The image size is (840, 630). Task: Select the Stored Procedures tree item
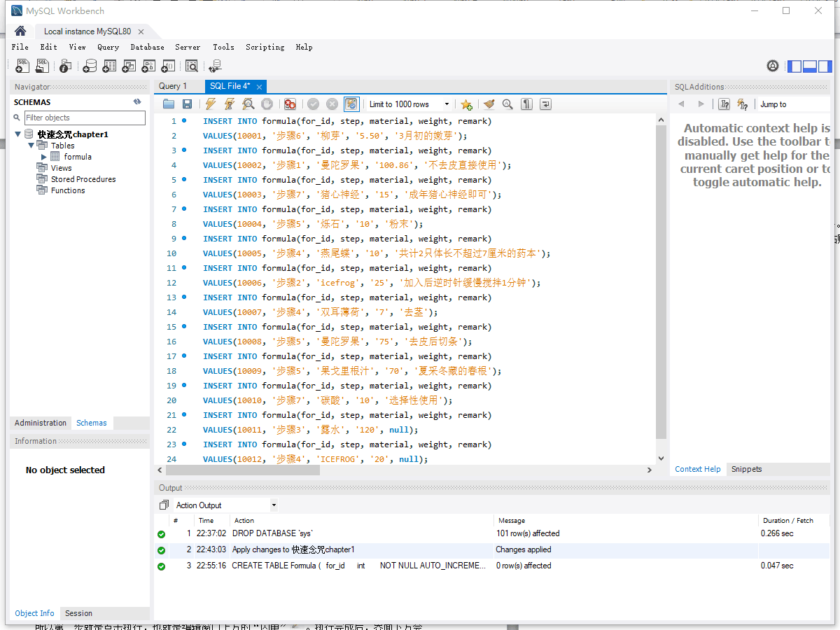pos(83,179)
